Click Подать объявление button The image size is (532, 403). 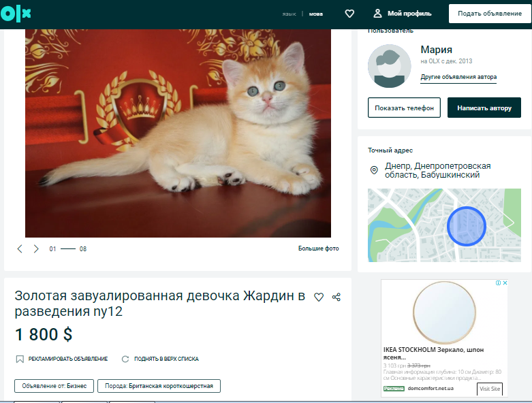489,14
